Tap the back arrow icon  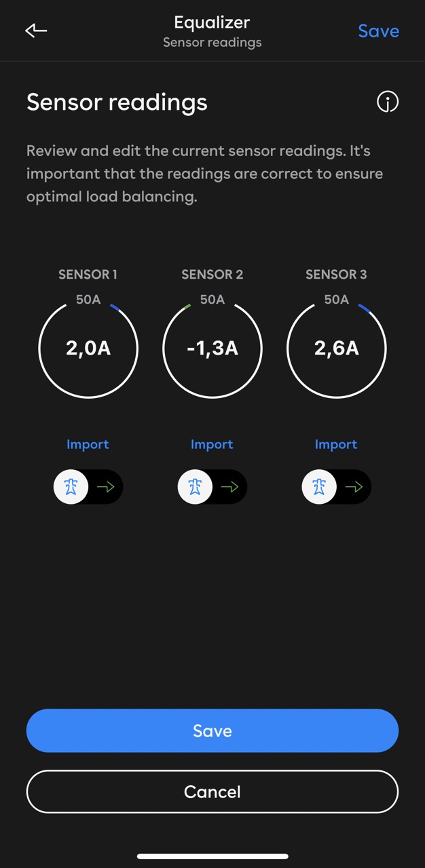coord(36,31)
